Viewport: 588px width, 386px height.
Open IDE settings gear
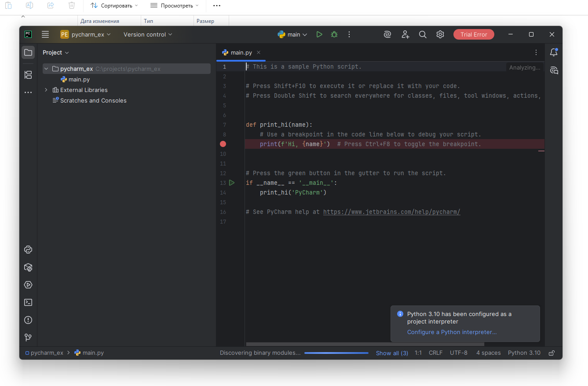point(440,34)
